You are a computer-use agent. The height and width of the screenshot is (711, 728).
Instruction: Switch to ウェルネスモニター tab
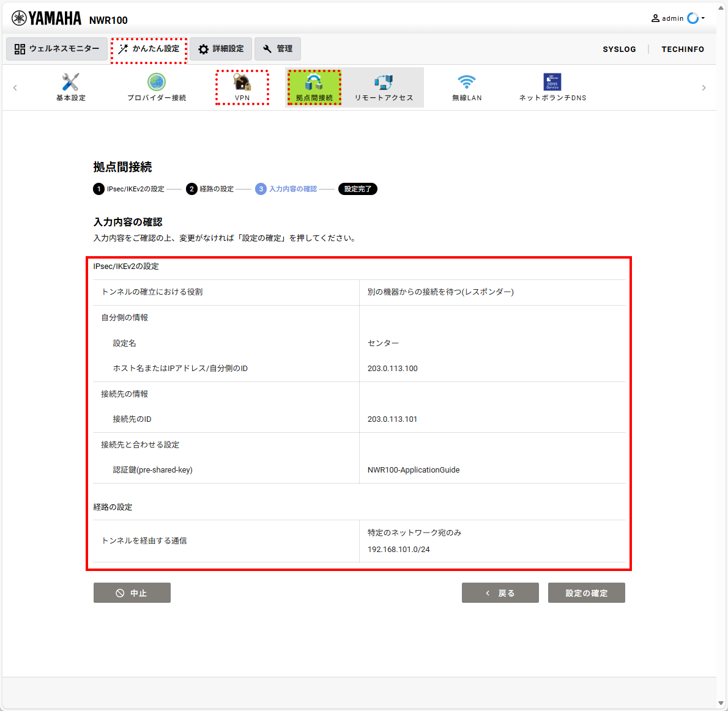point(57,49)
